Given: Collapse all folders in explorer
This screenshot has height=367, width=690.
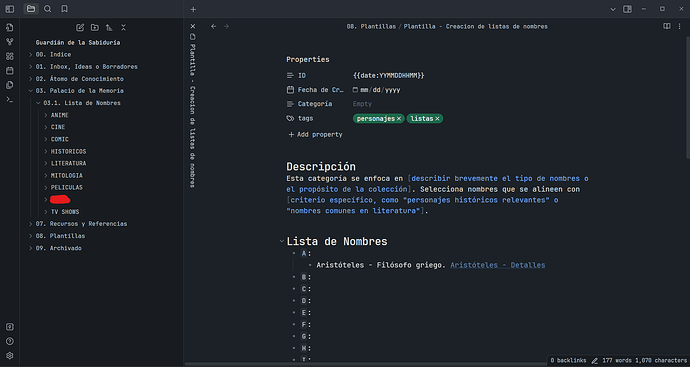Looking at the screenshot, I should (x=124, y=28).
